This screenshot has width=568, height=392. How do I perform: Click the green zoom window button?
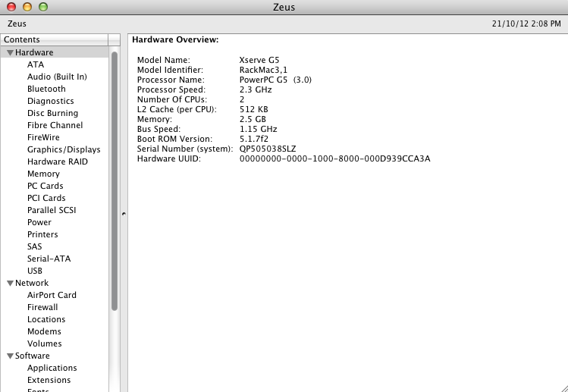point(43,7)
